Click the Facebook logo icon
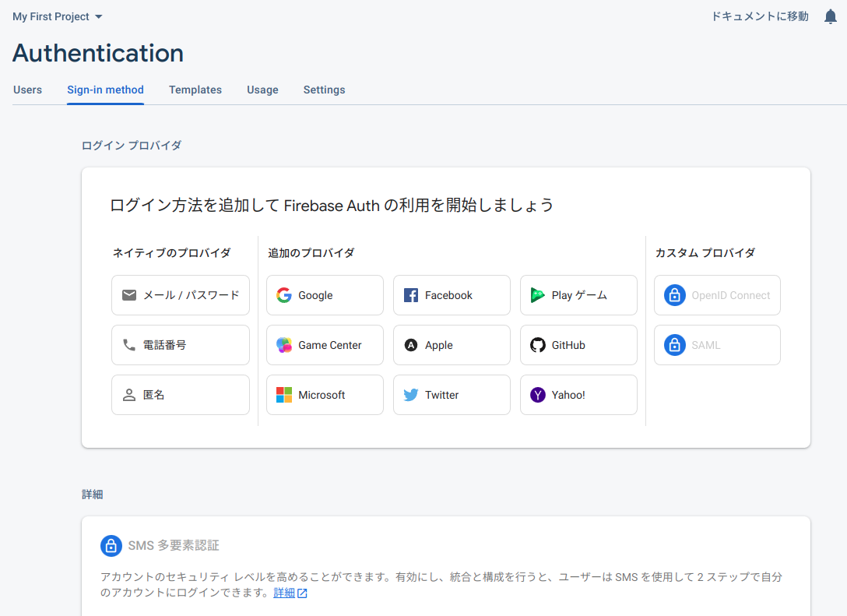Viewport: 847px width, 616px height. coord(411,295)
